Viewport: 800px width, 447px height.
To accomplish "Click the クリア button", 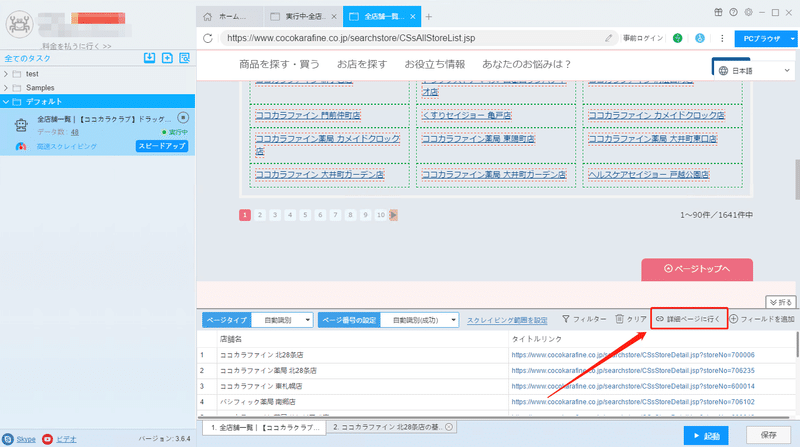I will click(631, 319).
